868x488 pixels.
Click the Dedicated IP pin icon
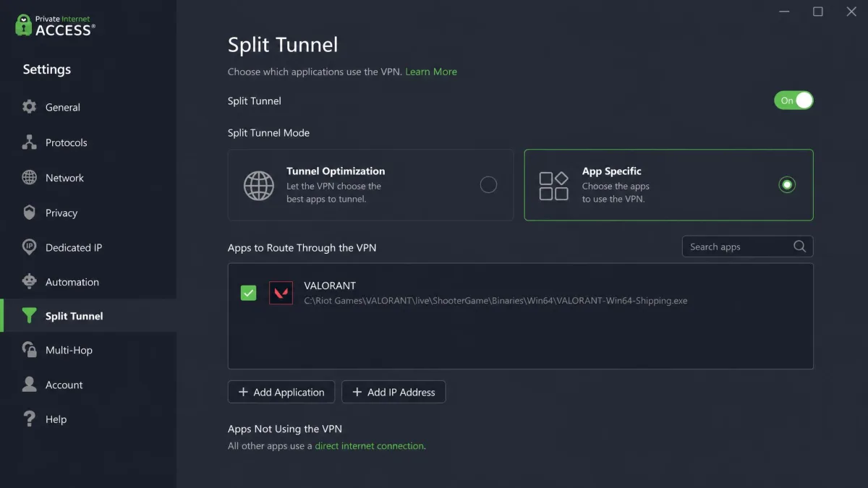click(x=29, y=247)
